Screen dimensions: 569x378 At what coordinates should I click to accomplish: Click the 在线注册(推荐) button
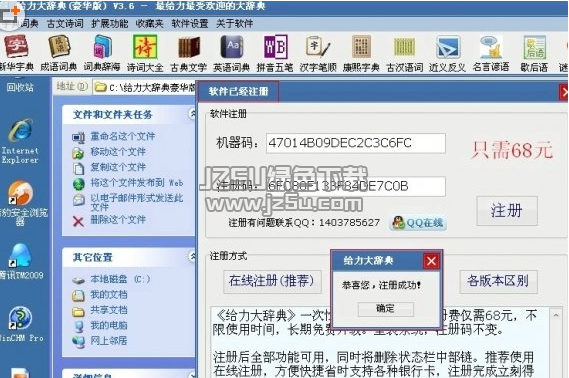click(x=272, y=281)
